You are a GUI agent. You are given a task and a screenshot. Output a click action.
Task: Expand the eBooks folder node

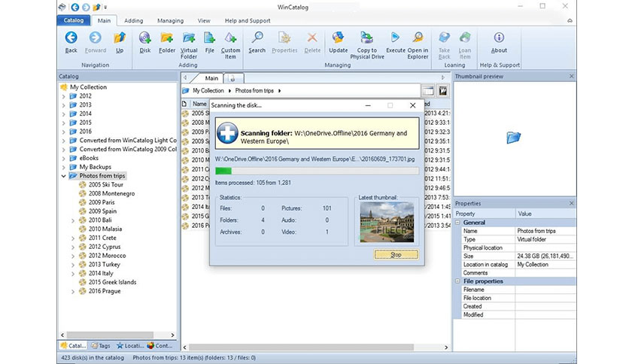(x=63, y=159)
